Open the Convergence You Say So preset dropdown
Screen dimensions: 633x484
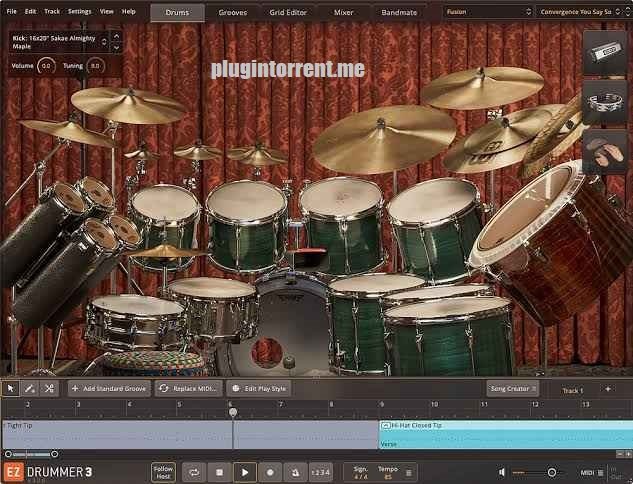[x=580, y=12]
